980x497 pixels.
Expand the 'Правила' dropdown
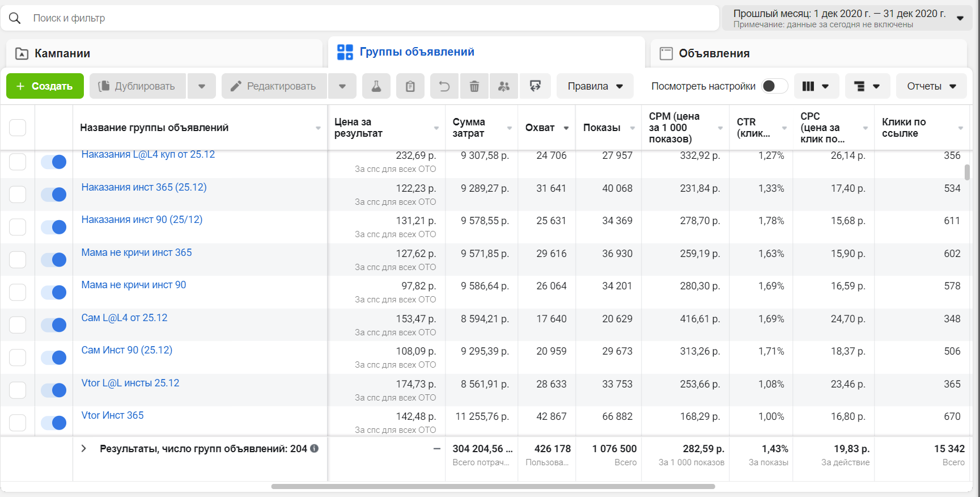[595, 86]
